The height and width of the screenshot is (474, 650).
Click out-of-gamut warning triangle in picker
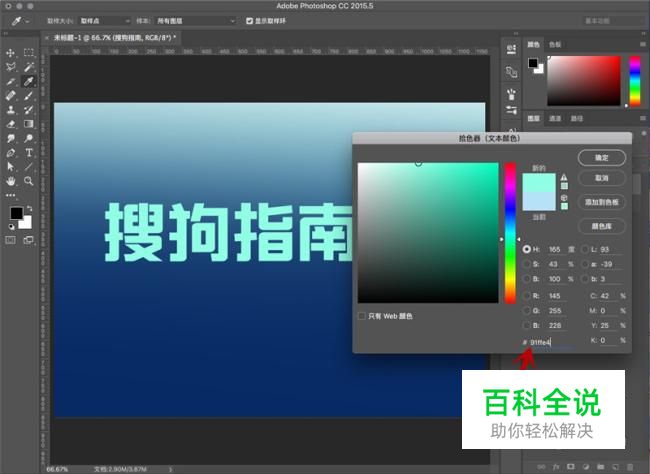564,177
